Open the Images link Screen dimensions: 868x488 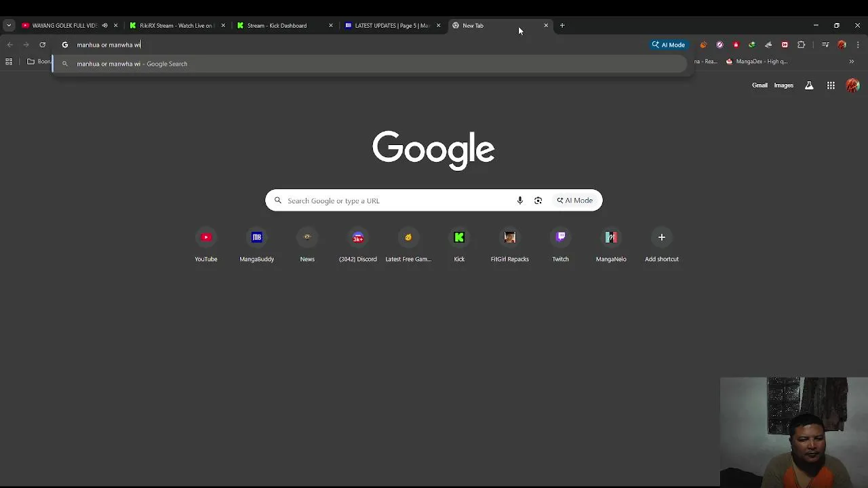783,85
